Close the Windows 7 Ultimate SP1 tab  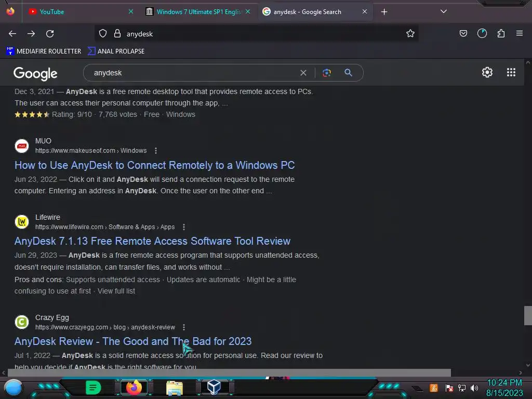click(248, 12)
